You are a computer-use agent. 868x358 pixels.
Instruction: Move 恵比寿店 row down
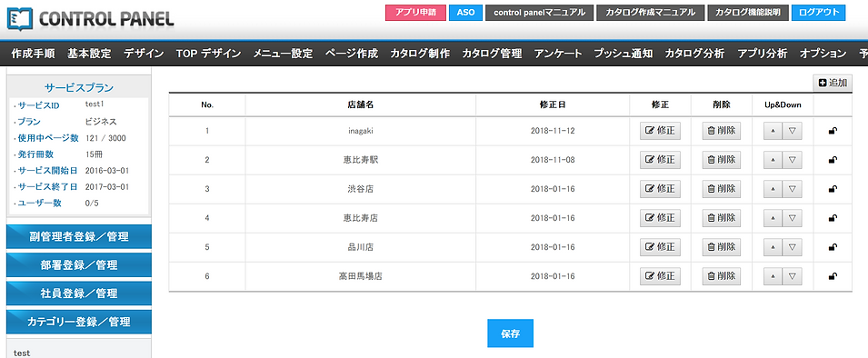tap(793, 218)
